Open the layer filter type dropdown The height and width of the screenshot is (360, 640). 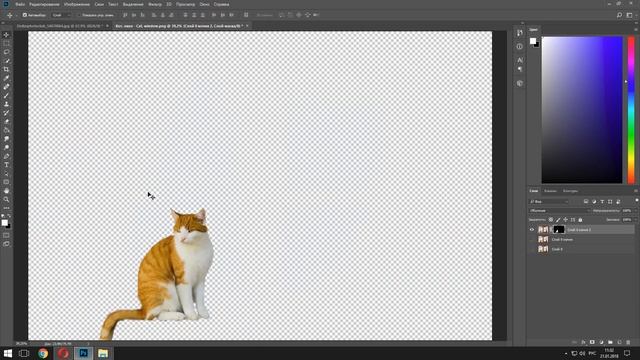coord(549,202)
